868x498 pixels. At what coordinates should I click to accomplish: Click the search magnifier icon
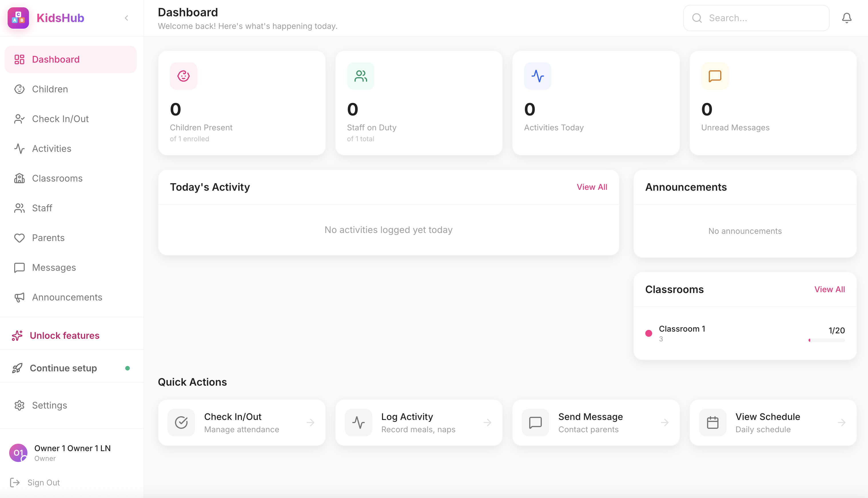tap(697, 18)
